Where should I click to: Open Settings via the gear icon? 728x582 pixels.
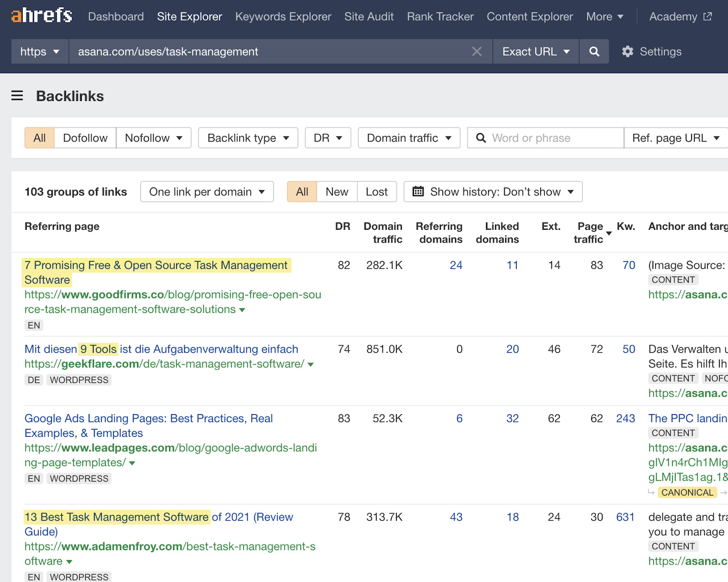tap(628, 51)
